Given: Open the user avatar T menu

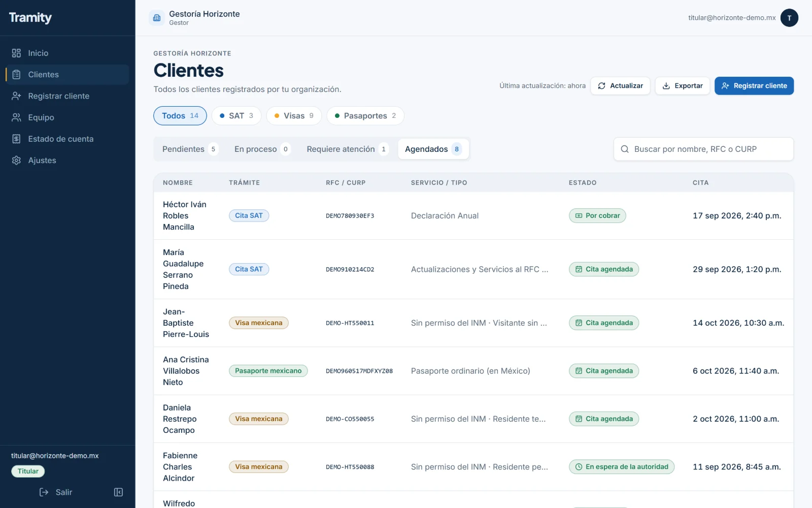Looking at the screenshot, I should (x=789, y=18).
